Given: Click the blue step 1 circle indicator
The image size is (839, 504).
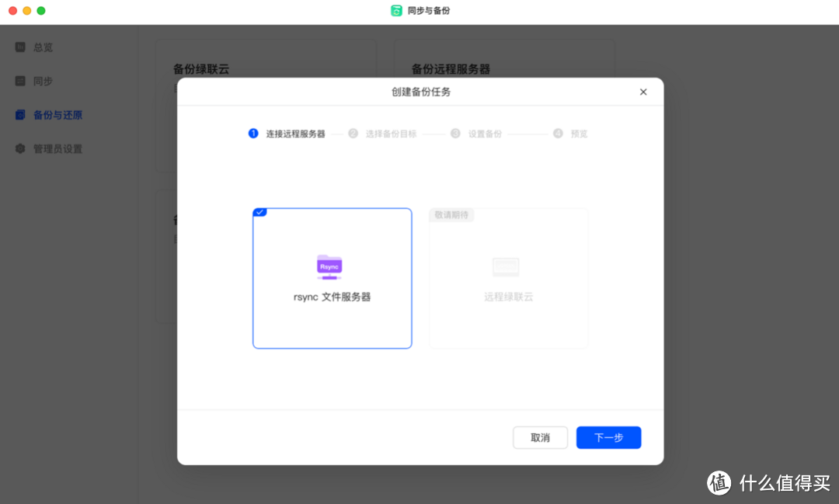Looking at the screenshot, I should point(253,133).
